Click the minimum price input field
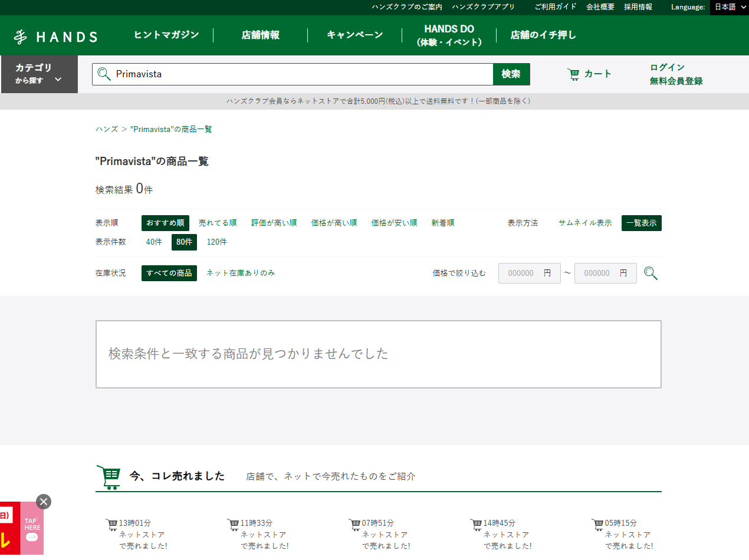The width and height of the screenshot is (749, 560). [x=530, y=273]
